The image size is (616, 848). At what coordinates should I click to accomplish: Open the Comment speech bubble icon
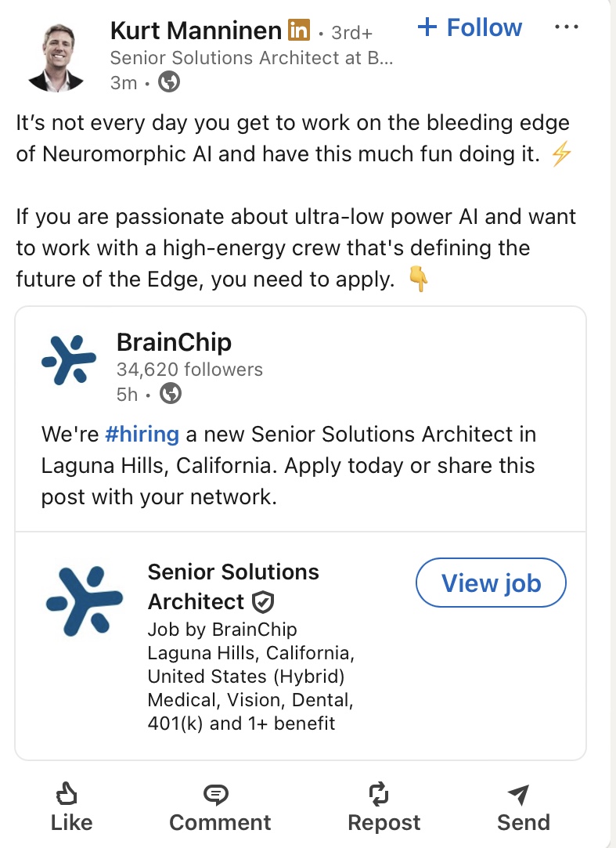tap(215, 796)
